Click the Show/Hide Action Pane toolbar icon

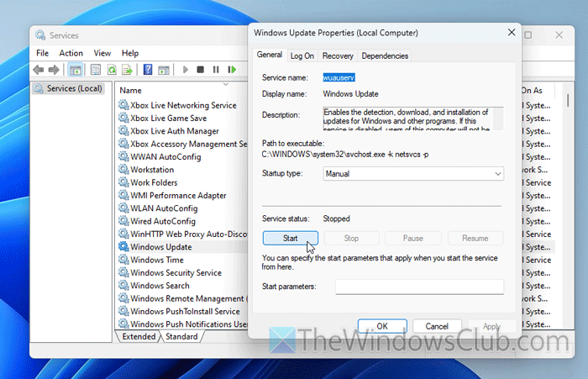[x=164, y=70]
